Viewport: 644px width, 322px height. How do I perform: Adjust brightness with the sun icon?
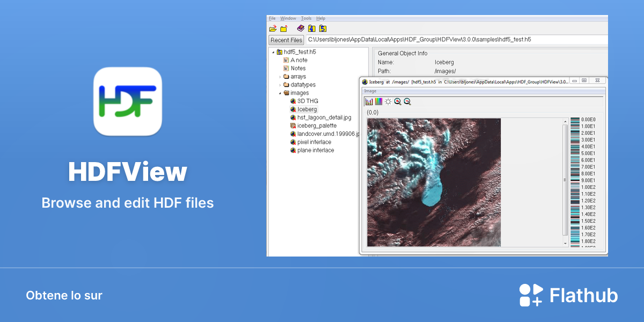point(388,101)
